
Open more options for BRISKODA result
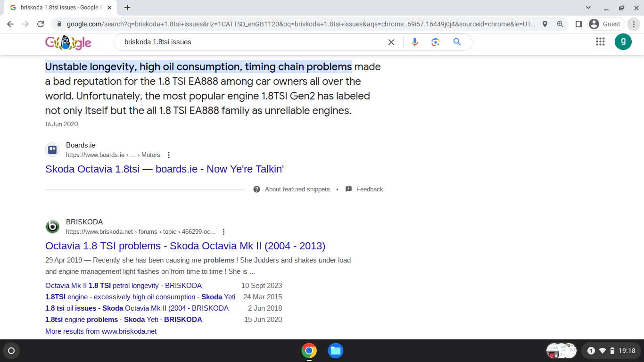click(223, 232)
